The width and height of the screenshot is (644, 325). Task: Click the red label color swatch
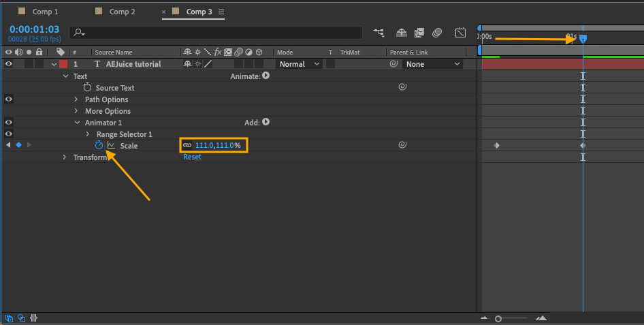pos(63,63)
